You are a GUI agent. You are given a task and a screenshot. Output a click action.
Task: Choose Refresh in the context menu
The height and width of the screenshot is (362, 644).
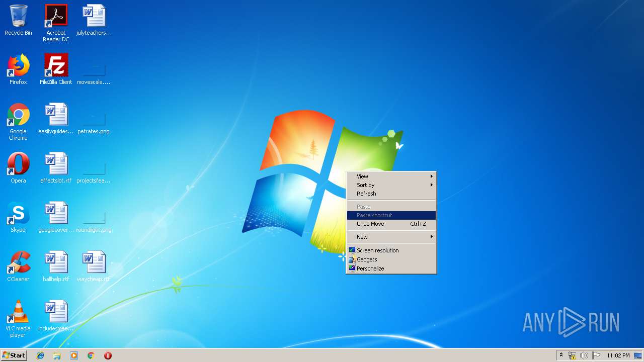(x=391, y=194)
